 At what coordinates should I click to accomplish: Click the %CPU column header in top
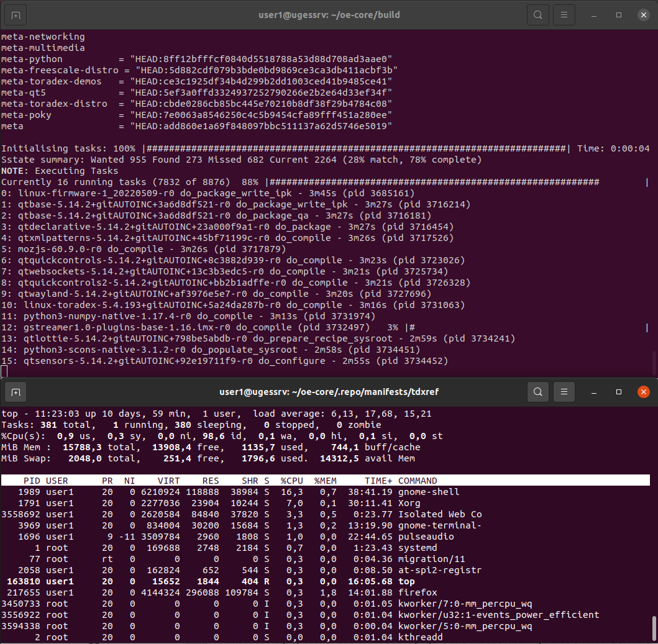tap(291, 481)
